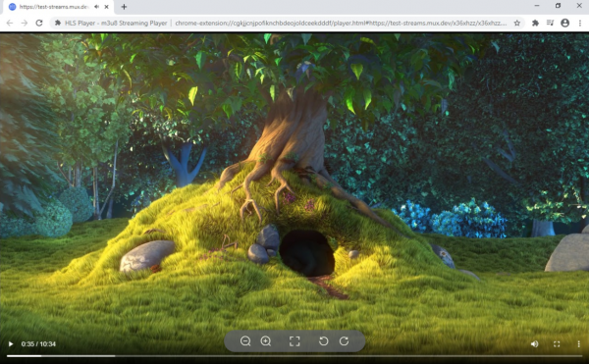Close the test-streams.mux.dev tab
The height and width of the screenshot is (364, 589).
(106, 7)
